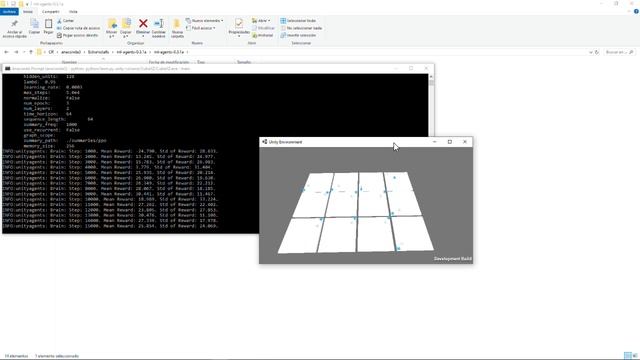This screenshot has height=360, width=640.
Task: Close the Unity Environment window
Action: [x=465, y=142]
